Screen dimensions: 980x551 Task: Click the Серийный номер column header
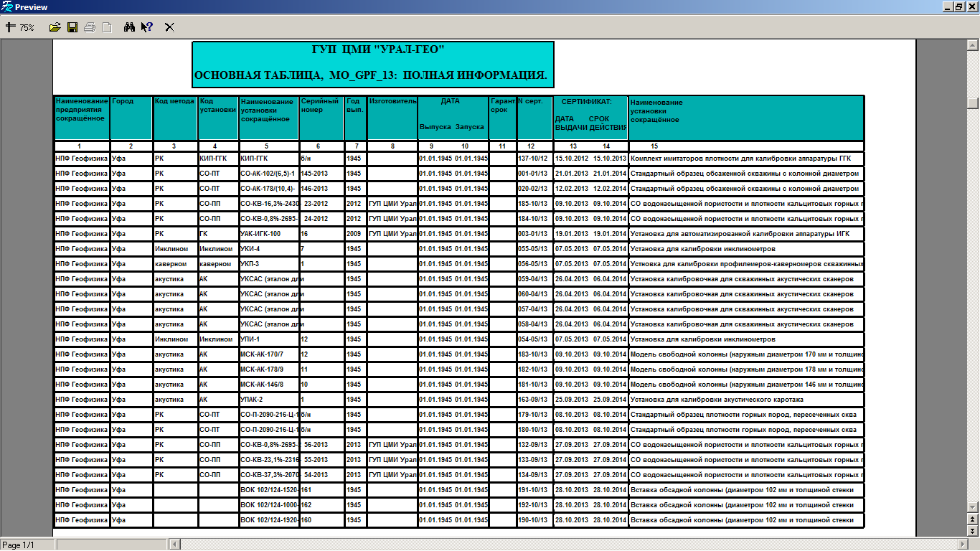coord(321,118)
